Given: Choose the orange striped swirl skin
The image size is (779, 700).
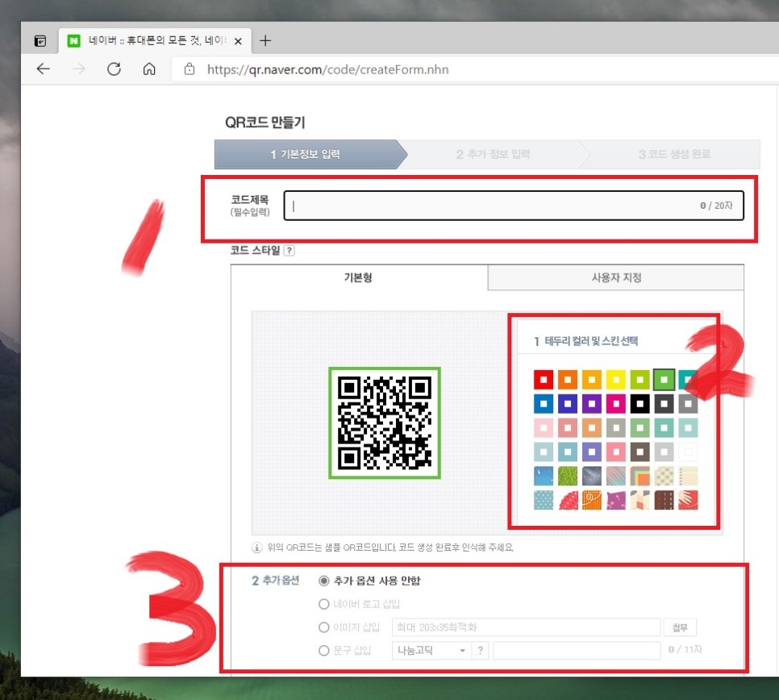Looking at the screenshot, I should coord(592,500).
